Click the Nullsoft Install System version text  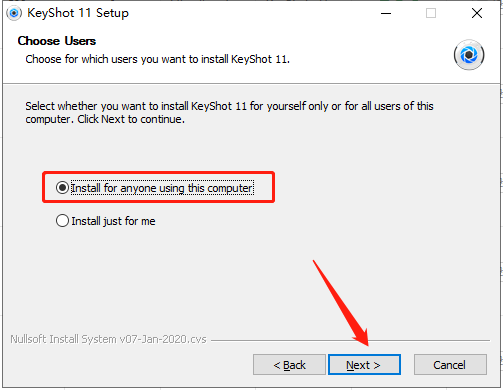click(x=108, y=339)
